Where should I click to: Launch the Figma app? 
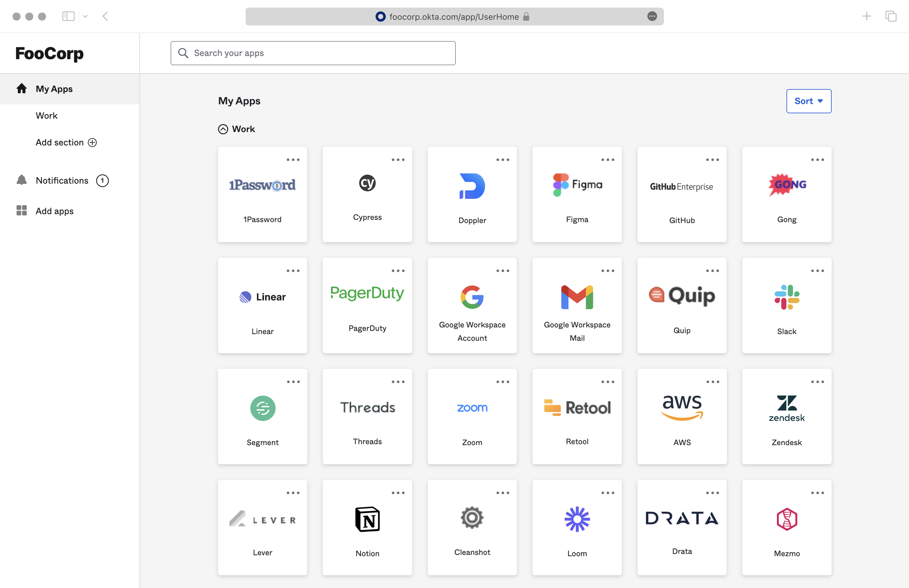tap(577, 194)
